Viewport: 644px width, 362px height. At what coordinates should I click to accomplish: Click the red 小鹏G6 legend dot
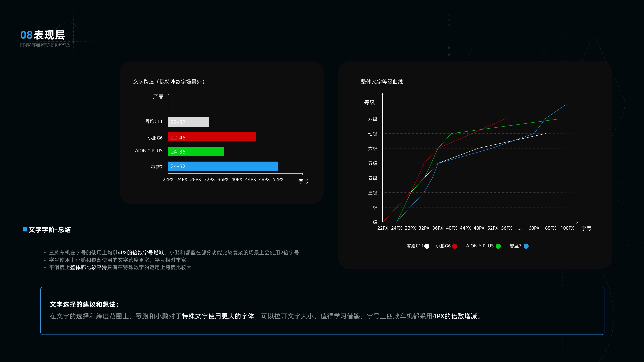coord(455,246)
